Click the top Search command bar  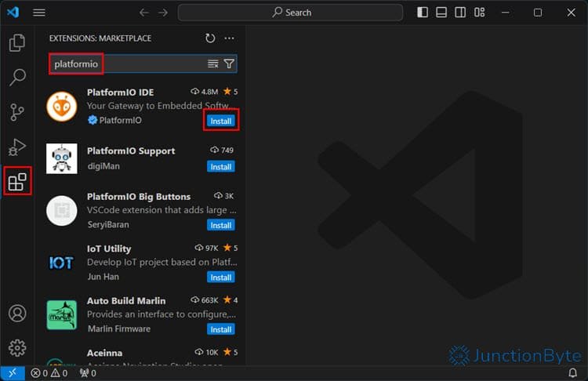coord(290,13)
